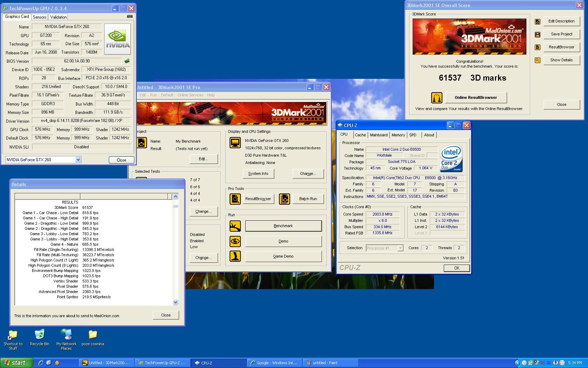588x368 pixels.
Task: Click the Internet Explorer quick launch icon
Action: [x=41, y=363]
